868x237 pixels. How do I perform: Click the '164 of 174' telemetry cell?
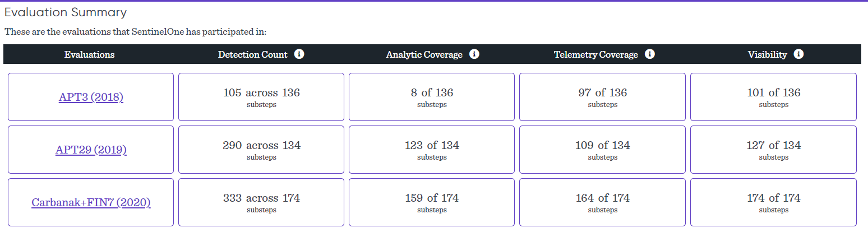[602, 202]
